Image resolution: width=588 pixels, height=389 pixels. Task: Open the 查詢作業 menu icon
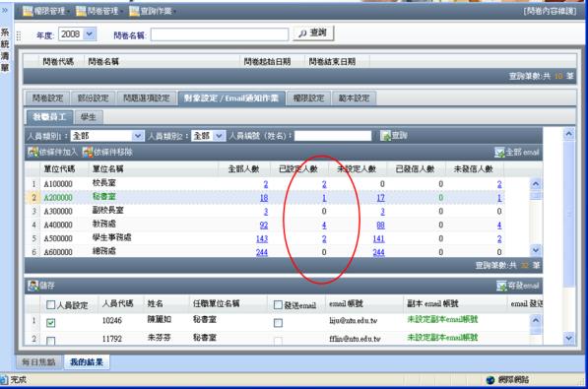click(134, 11)
